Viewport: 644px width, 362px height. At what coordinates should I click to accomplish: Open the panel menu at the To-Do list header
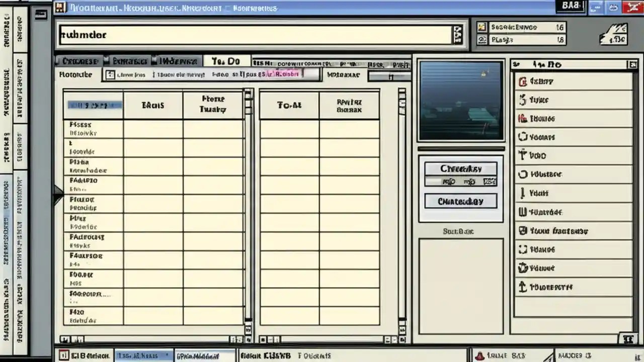pos(633,64)
